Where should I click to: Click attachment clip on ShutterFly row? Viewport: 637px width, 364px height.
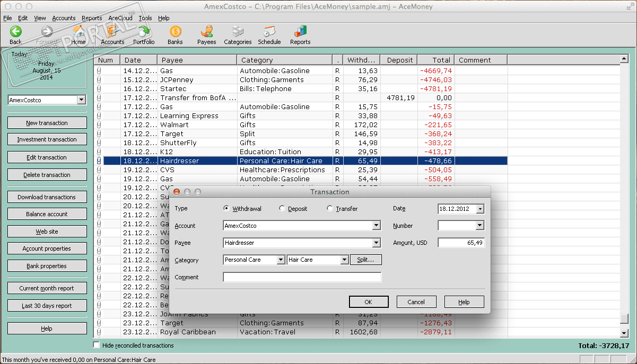click(x=99, y=143)
